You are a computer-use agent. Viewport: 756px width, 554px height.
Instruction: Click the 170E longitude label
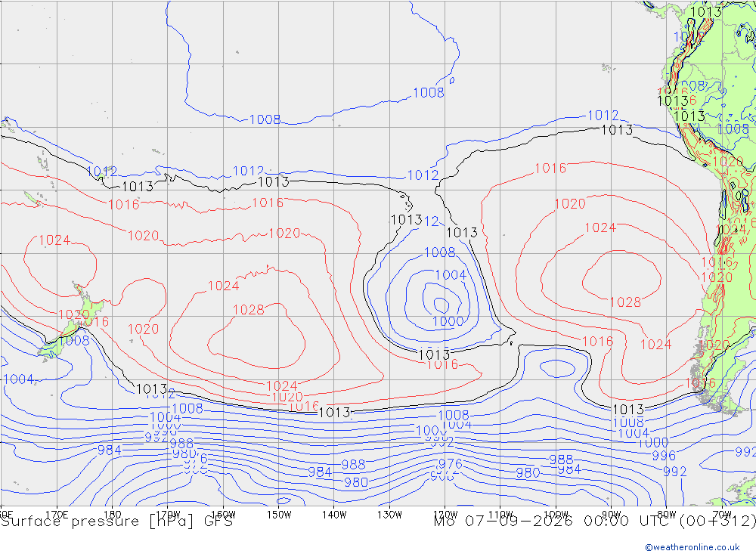click(57, 515)
